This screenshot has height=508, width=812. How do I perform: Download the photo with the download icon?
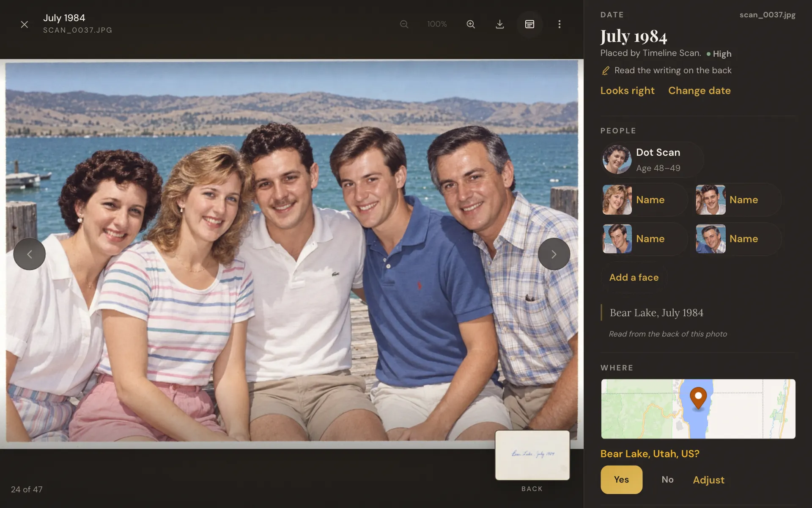(x=499, y=24)
